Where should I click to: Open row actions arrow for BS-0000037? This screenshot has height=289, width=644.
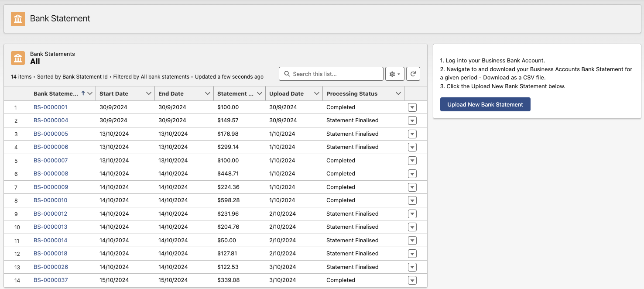(x=412, y=281)
